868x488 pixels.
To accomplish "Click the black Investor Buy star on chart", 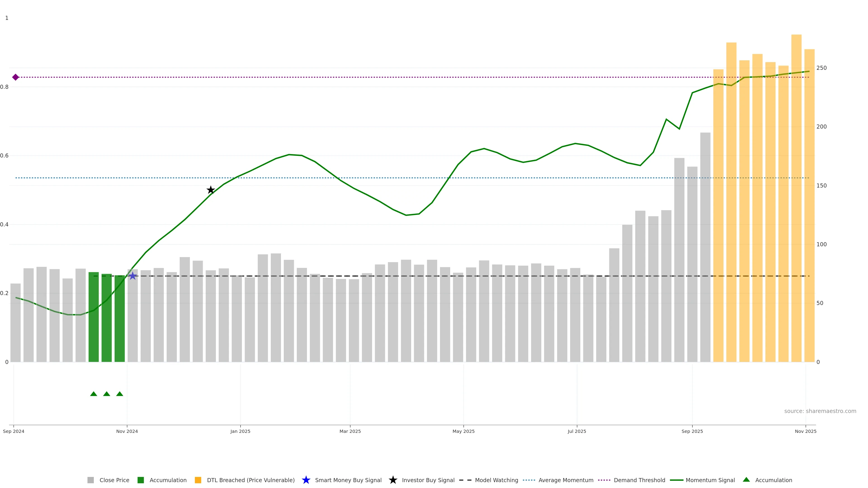I will coord(211,190).
